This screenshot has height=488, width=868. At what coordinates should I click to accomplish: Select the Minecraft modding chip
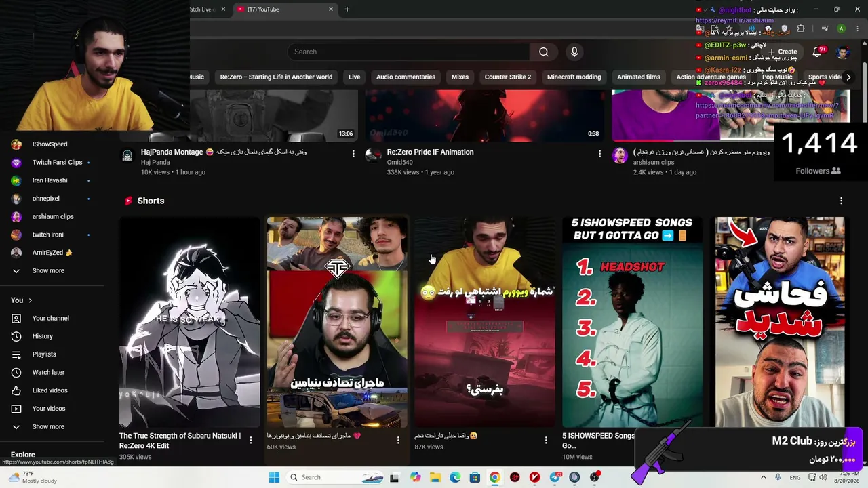point(574,77)
